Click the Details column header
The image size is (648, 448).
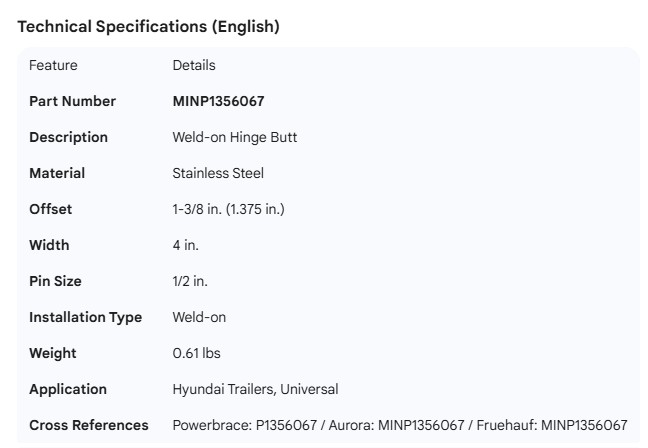click(x=193, y=65)
